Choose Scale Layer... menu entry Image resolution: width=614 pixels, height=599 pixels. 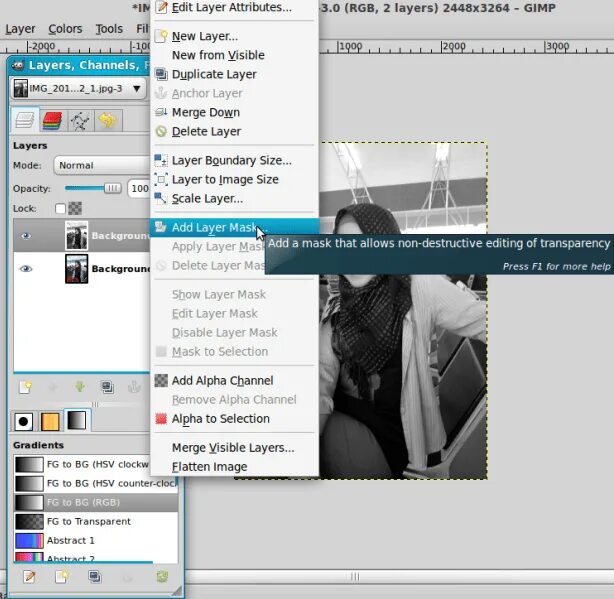tap(234, 198)
